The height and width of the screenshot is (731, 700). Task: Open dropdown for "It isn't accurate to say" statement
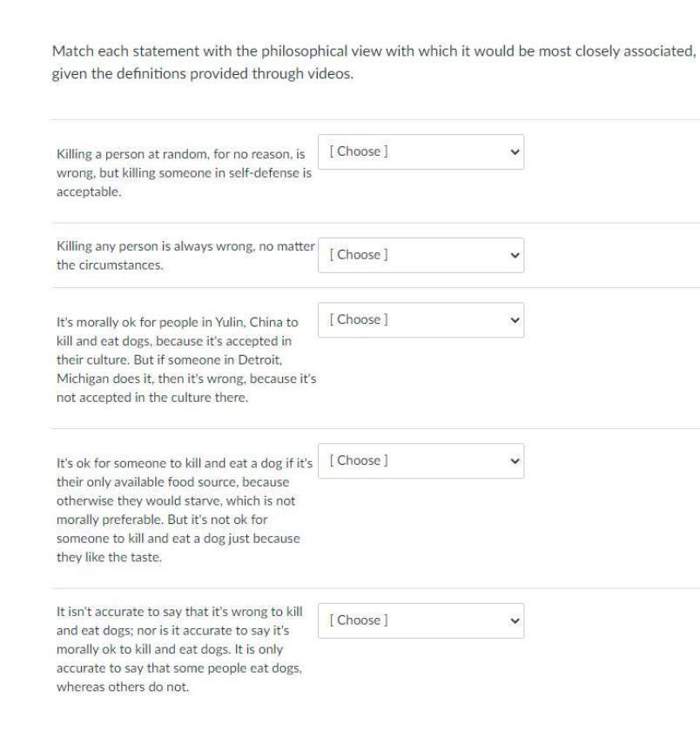pos(421,620)
